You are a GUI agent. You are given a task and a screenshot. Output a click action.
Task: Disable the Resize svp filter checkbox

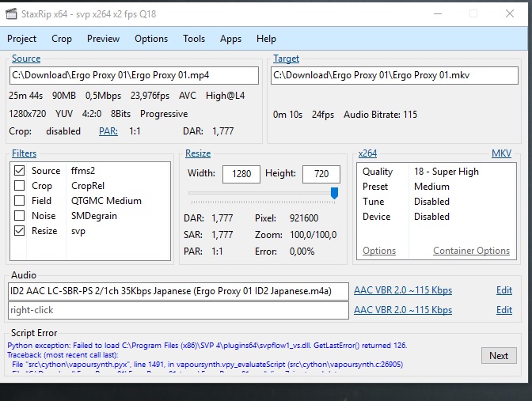pos(20,231)
